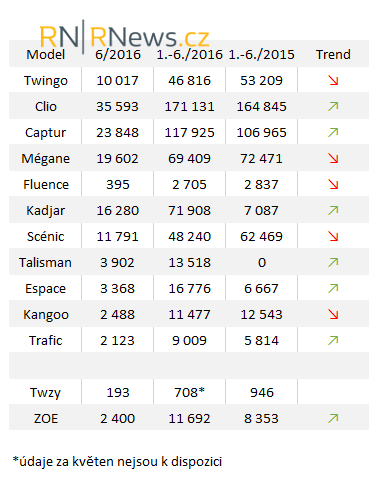Viewport: 383px width, 488px height.
Task: Click the Trend column header
Action: (x=333, y=54)
